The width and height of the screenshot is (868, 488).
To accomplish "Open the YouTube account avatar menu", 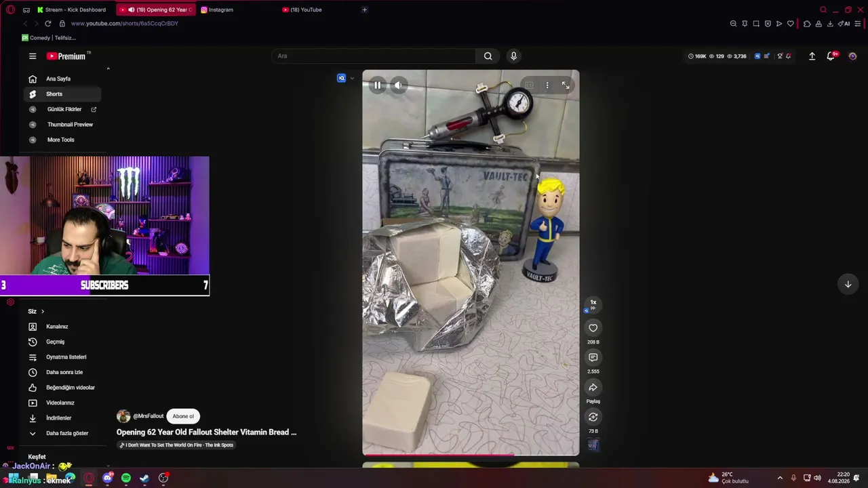I will pyautogui.click(x=852, y=56).
